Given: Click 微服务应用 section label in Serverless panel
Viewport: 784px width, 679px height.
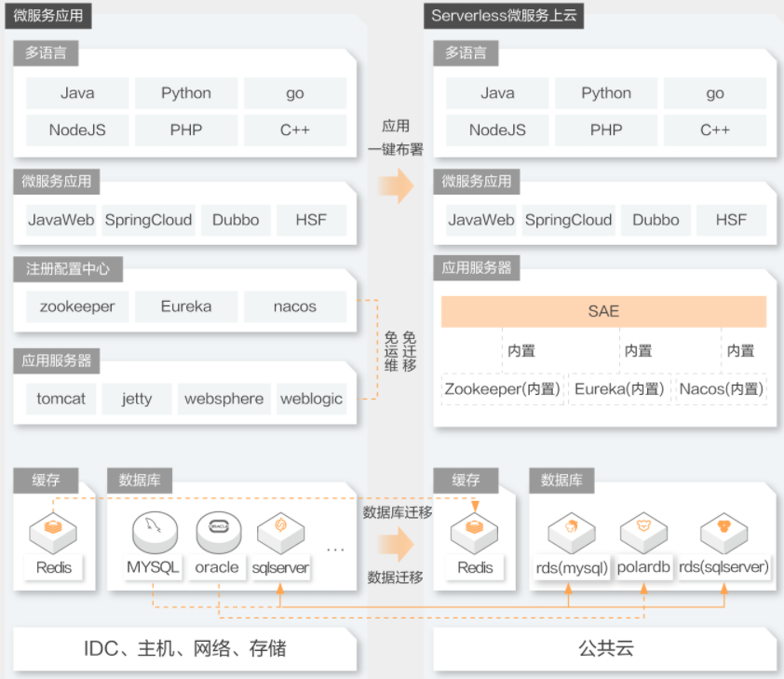Looking at the screenshot, I should [x=477, y=182].
